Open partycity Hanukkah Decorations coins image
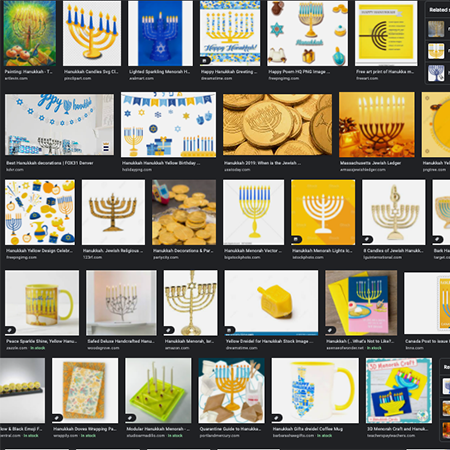The width and height of the screenshot is (450, 450). pos(184,212)
